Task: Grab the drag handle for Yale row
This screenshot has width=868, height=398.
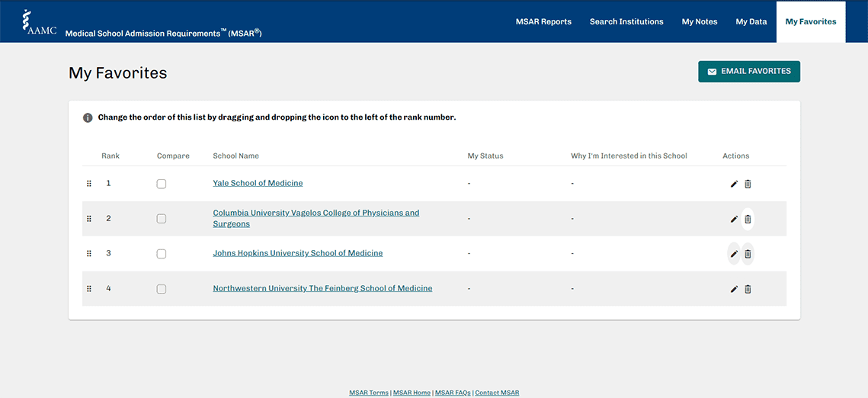Action: tap(88, 184)
